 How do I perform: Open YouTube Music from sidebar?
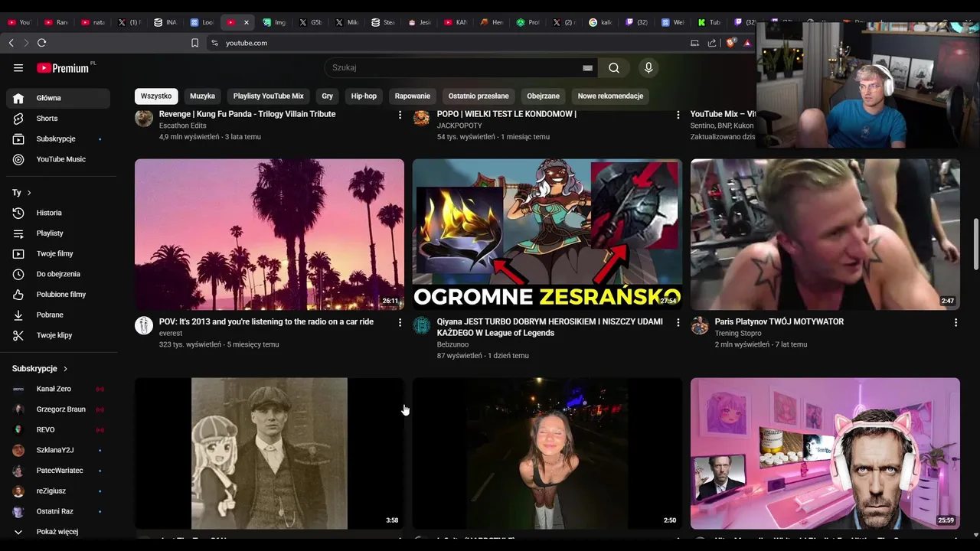(58, 159)
